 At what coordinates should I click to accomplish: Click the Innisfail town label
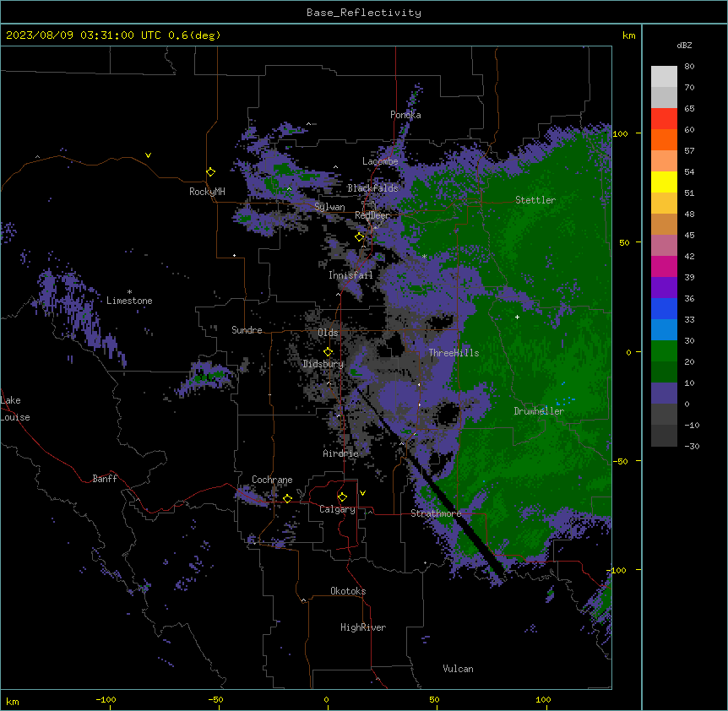[x=350, y=275]
